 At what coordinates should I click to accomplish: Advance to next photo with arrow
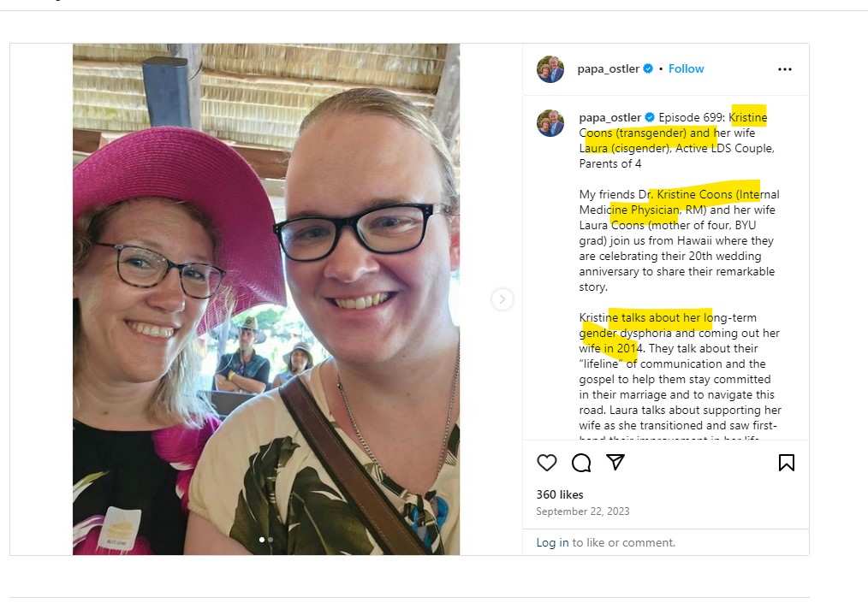pos(502,299)
